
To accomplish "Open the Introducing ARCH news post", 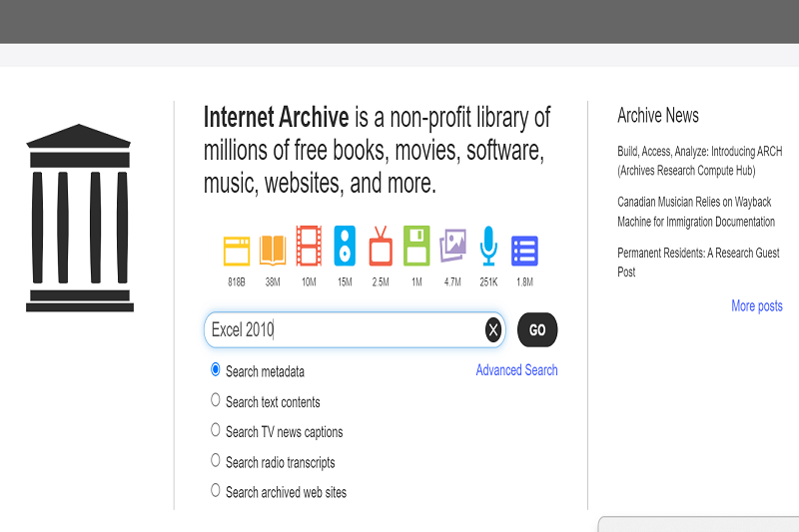I will pos(700,161).
